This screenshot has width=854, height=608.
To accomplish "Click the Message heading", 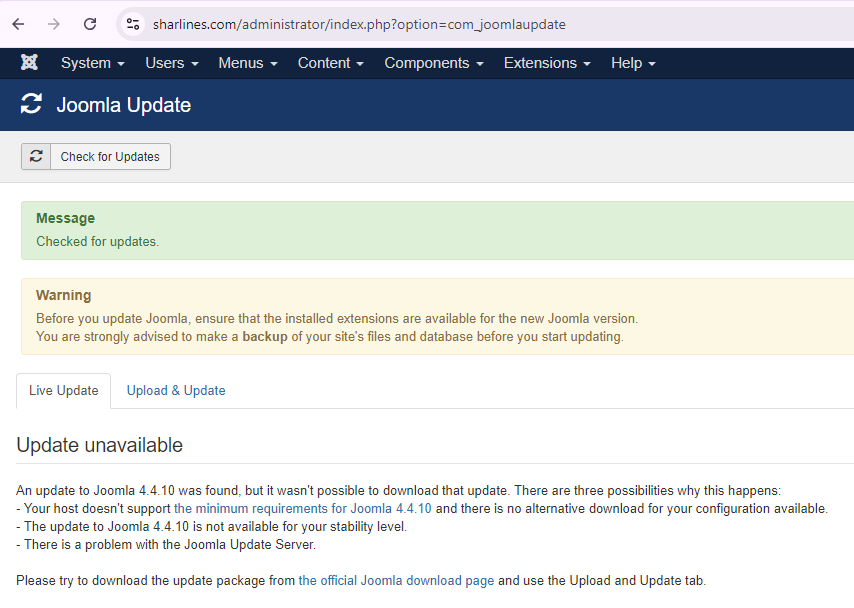I will (x=65, y=218).
